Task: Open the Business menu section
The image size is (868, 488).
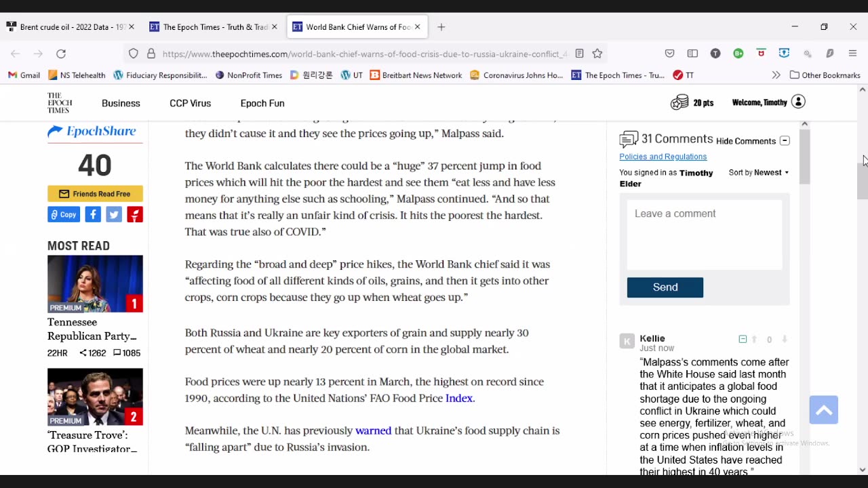Action: pos(121,103)
